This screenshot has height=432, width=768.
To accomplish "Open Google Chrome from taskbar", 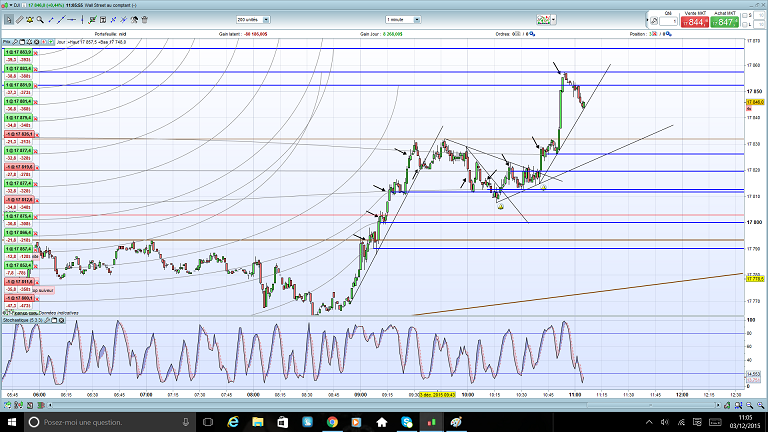I will coord(332,422).
